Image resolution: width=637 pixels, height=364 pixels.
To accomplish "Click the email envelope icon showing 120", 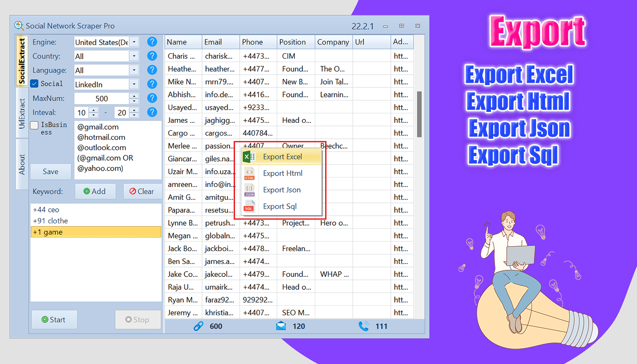I will (281, 326).
